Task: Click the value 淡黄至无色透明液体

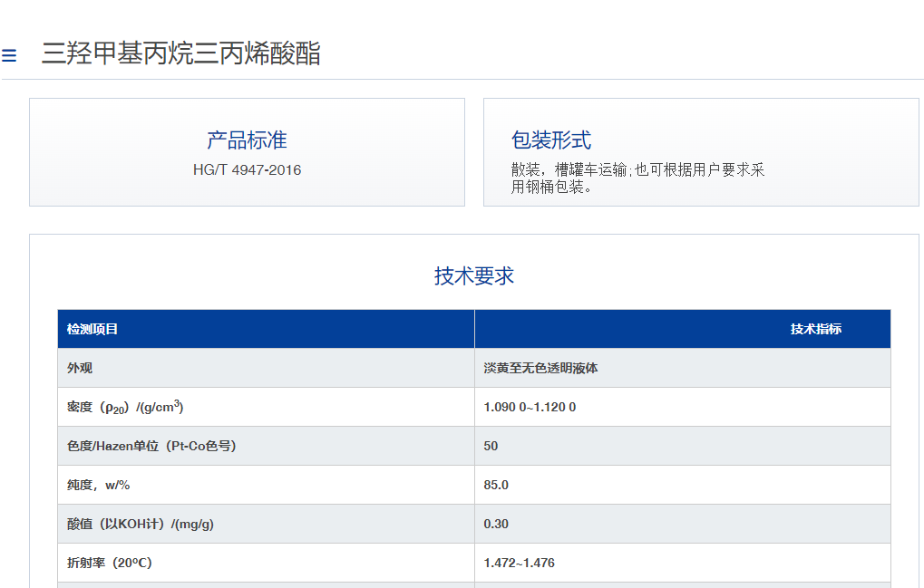Action: point(540,368)
